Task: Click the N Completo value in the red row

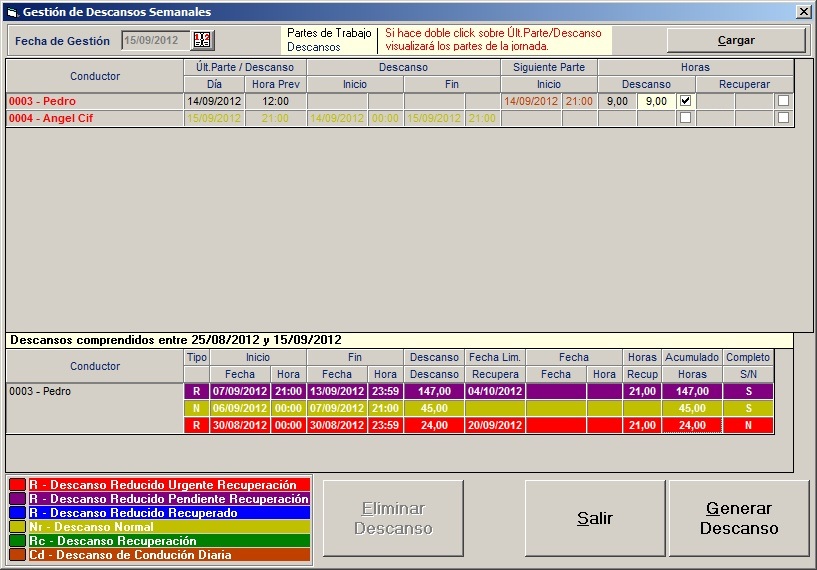Action: click(x=748, y=425)
